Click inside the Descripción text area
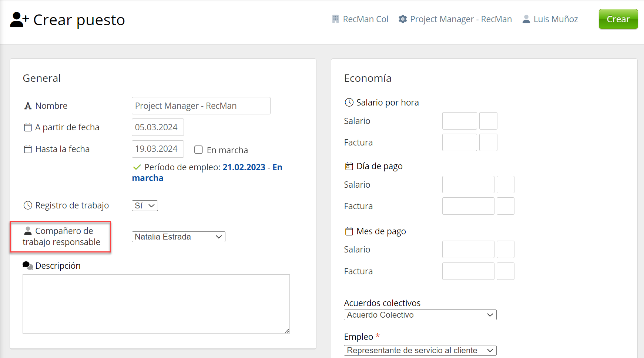The height and width of the screenshot is (358, 644). pos(156,304)
